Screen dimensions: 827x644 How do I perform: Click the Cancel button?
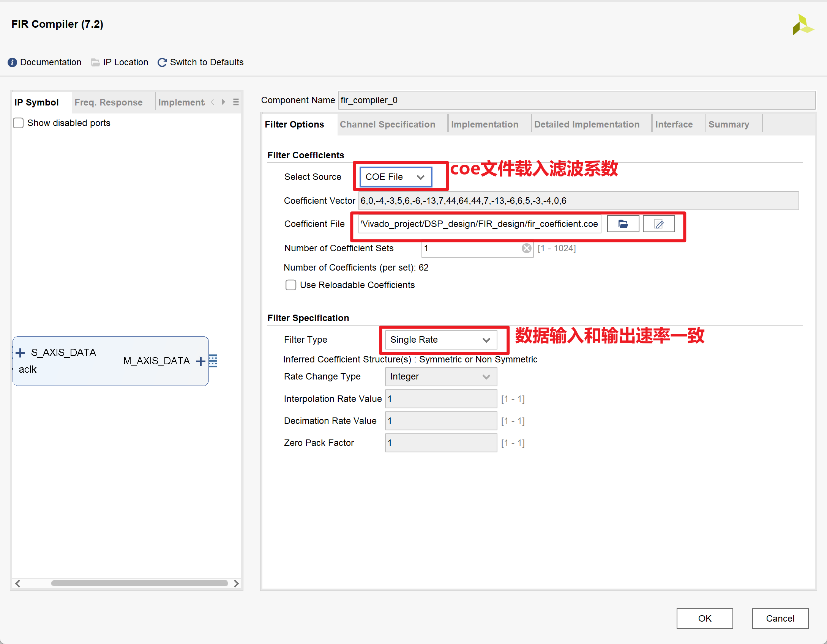click(780, 619)
